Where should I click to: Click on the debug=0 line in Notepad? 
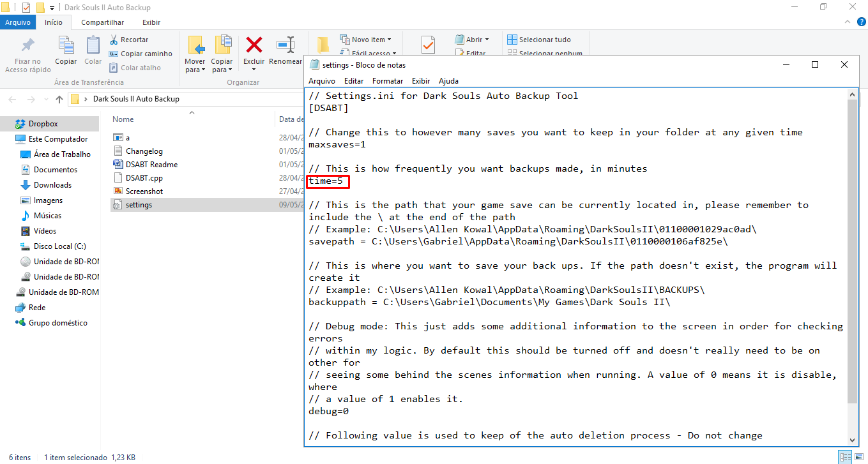click(x=328, y=412)
